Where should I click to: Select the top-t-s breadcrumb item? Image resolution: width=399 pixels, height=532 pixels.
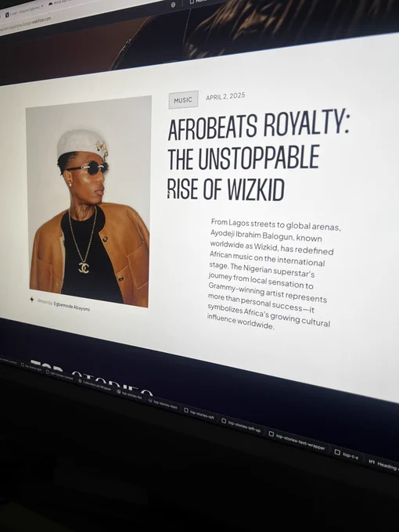point(347,455)
